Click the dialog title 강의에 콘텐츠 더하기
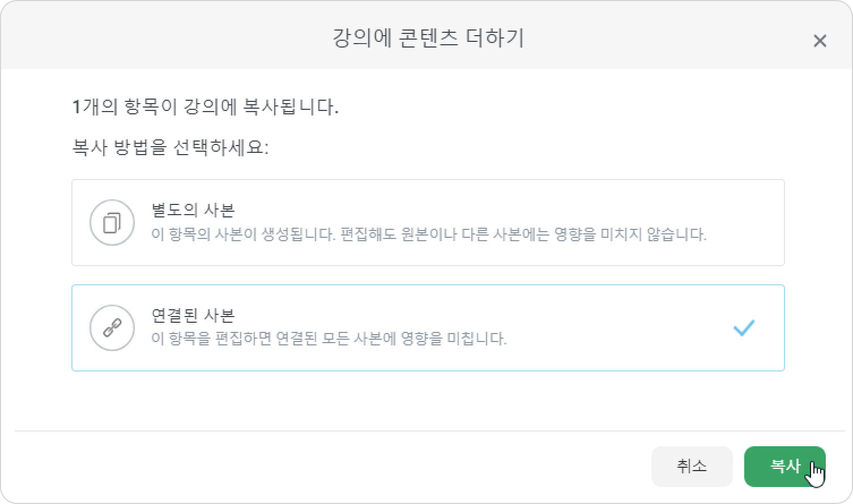 (x=428, y=38)
